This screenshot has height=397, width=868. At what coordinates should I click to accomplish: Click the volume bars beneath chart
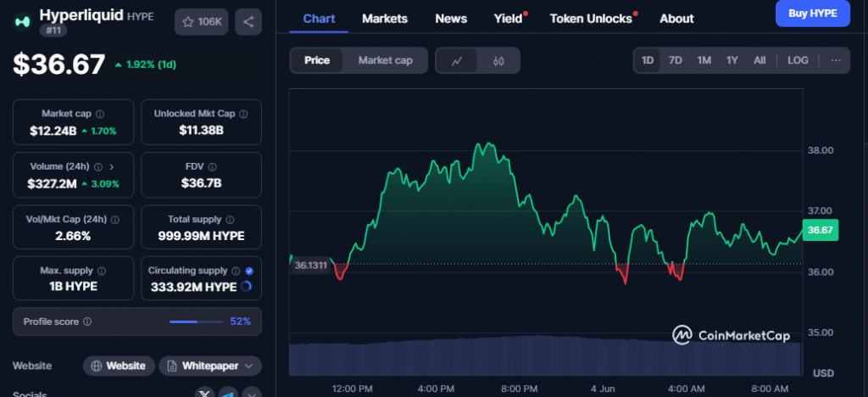click(545, 355)
